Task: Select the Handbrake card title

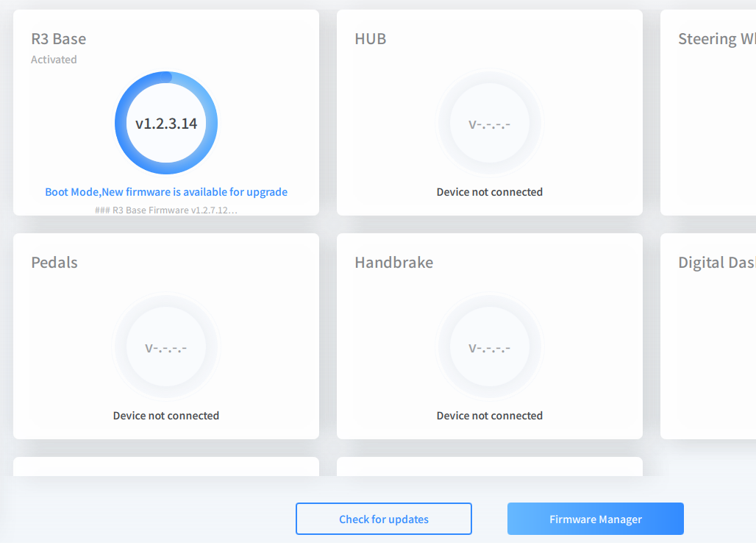Action: pos(393,263)
